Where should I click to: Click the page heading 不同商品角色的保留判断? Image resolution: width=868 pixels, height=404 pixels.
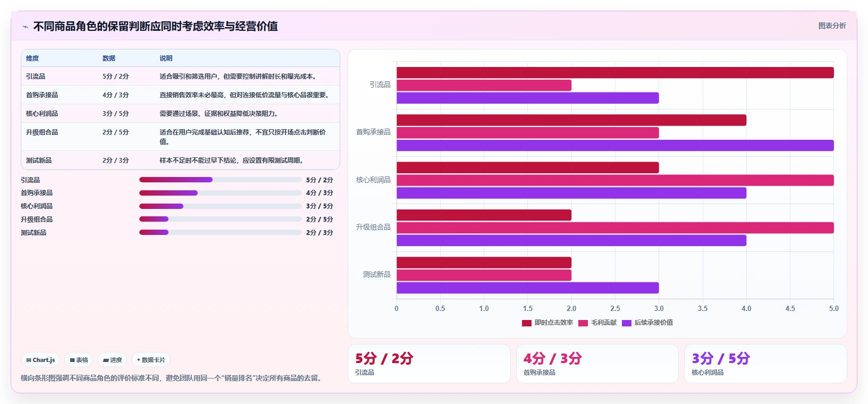(x=155, y=27)
